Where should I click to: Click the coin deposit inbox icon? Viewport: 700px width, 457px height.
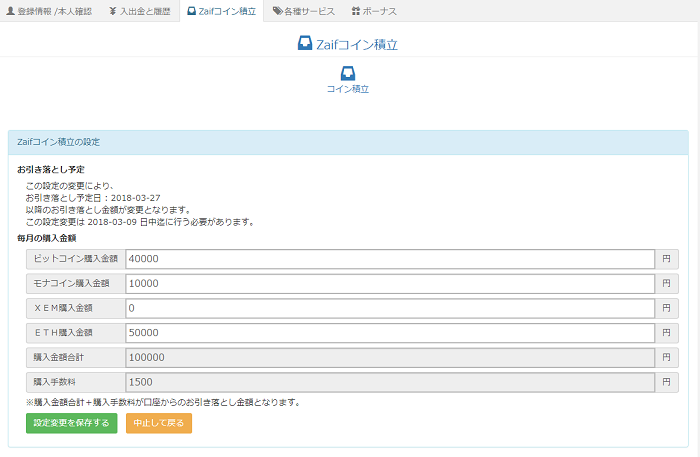(x=348, y=72)
